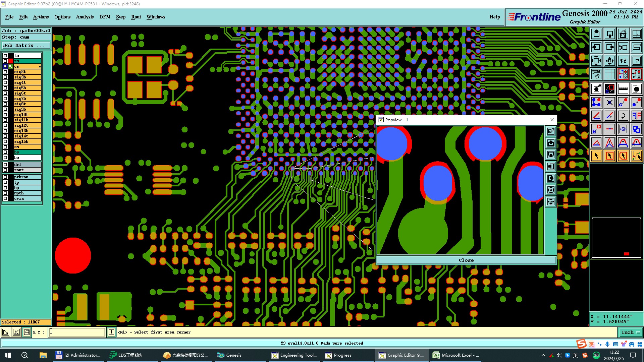
Task: Click the X Y coordinate input field
Action: coord(77,332)
